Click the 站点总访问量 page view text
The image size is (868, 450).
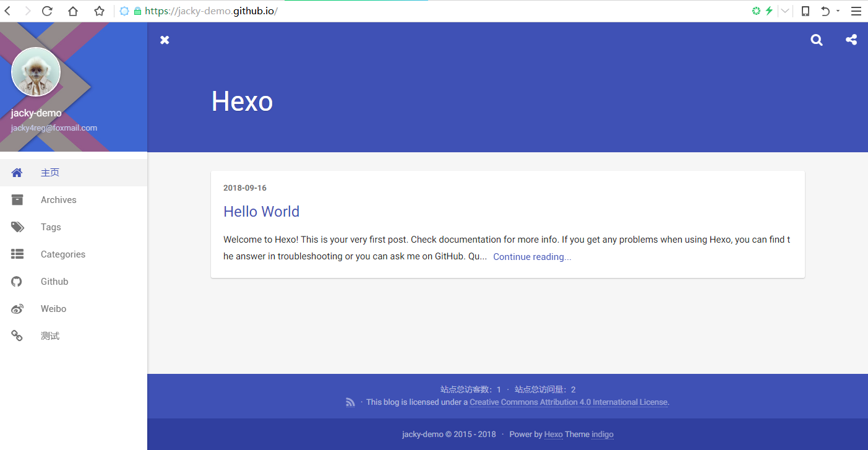coord(545,390)
